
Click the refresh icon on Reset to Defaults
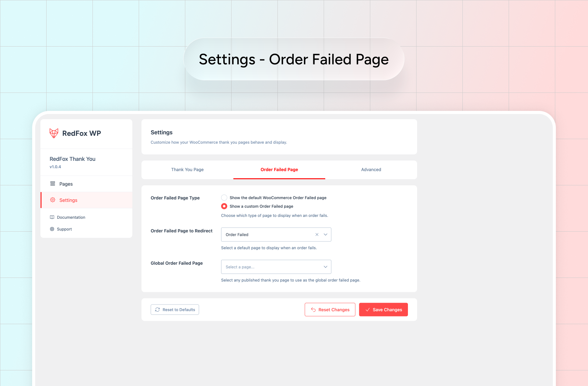tap(157, 309)
